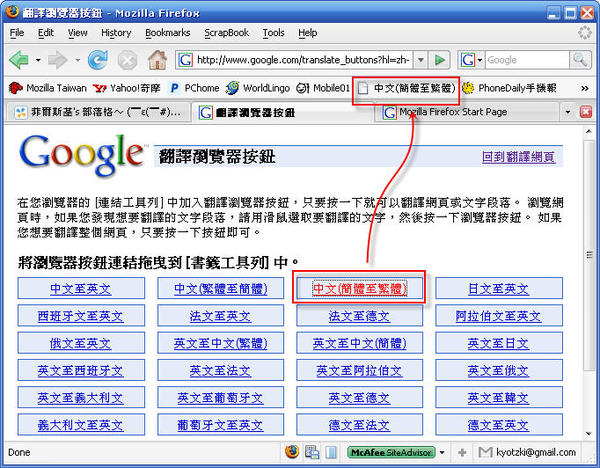Image resolution: width=600 pixels, height=468 pixels.
Task: Click the 日文至英文 link
Action: coord(499,289)
